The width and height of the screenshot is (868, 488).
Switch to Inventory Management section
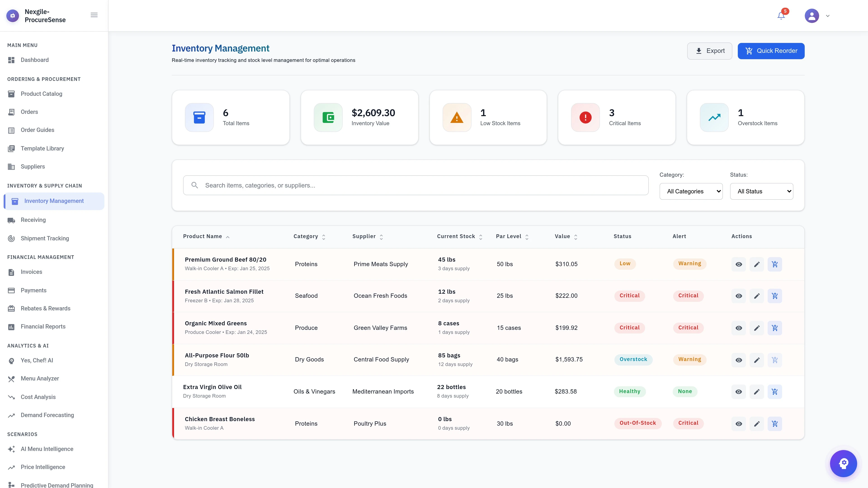tap(54, 201)
